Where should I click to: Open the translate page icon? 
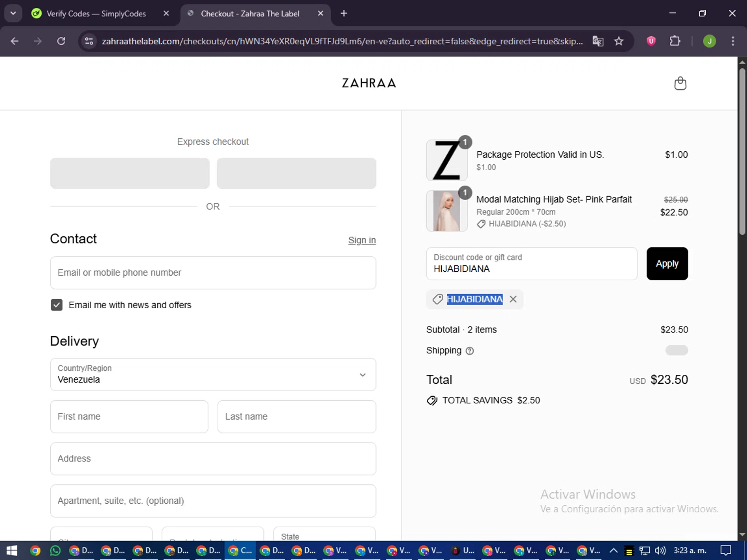[x=598, y=41]
